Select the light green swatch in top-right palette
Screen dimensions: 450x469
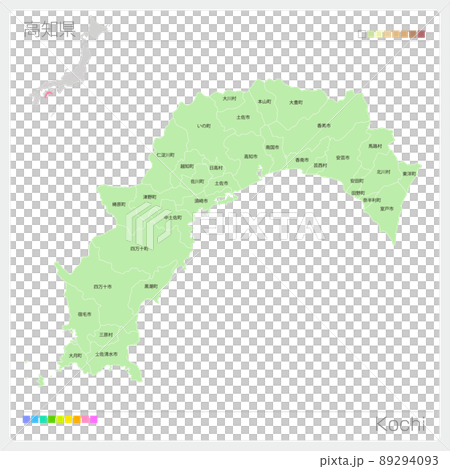[x=370, y=34]
